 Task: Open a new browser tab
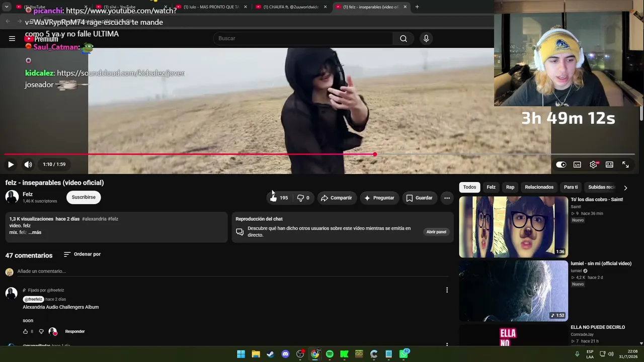(417, 7)
